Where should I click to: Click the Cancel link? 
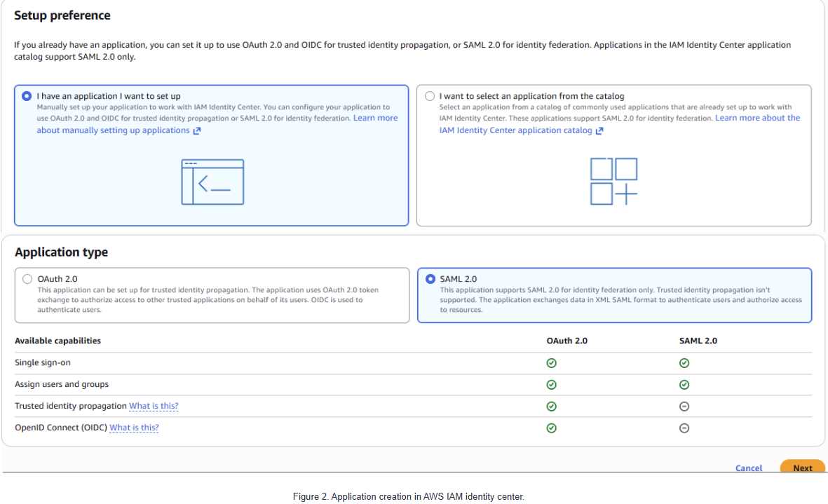(748, 468)
